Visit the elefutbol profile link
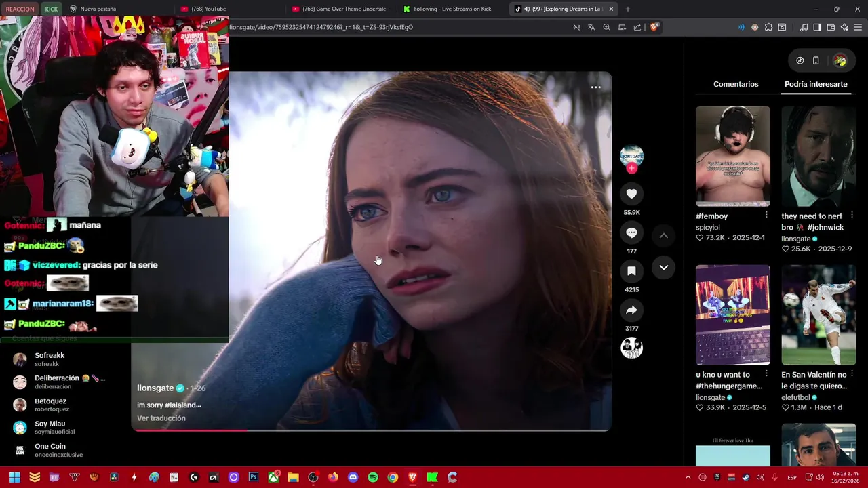This screenshot has height=488, width=868. pyautogui.click(x=795, y=398)
